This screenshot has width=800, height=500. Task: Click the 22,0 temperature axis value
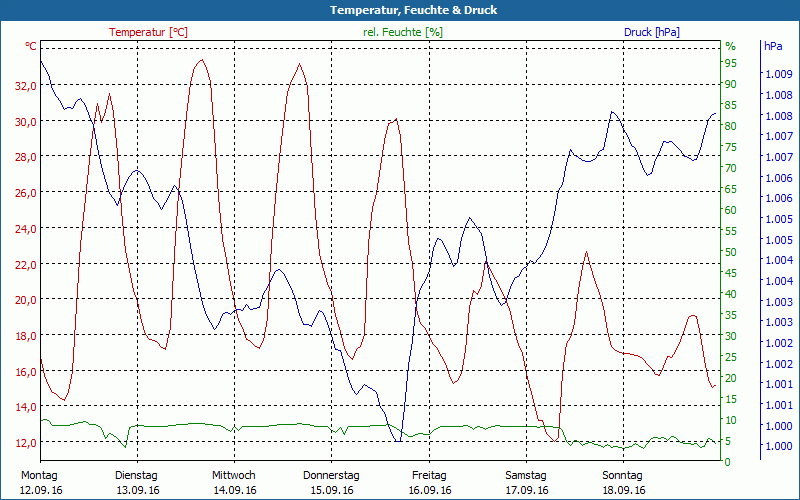tap(26, 264)
